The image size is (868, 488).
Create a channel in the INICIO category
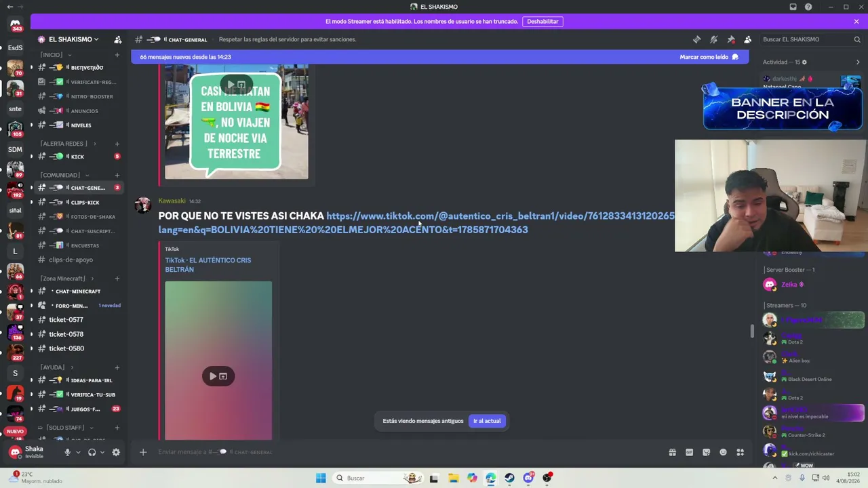click(x=117, y=55)
